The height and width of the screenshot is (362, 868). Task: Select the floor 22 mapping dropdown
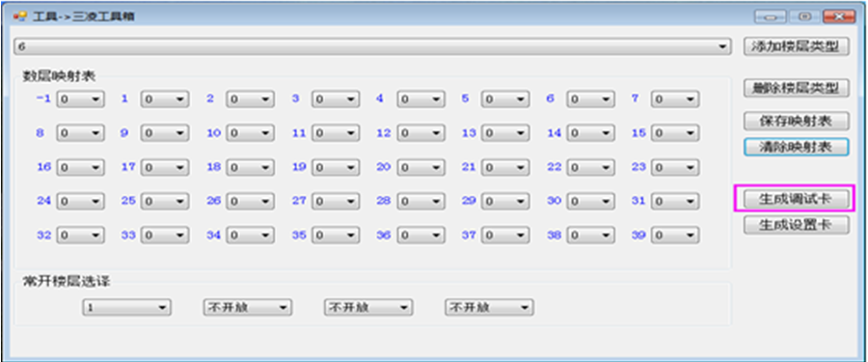[x=590, y=167]
